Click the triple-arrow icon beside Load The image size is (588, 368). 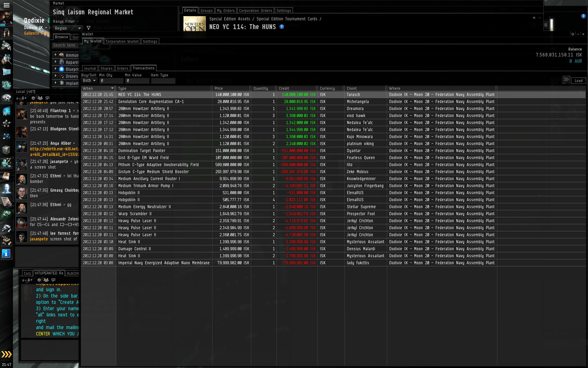[x=566, y=80]
